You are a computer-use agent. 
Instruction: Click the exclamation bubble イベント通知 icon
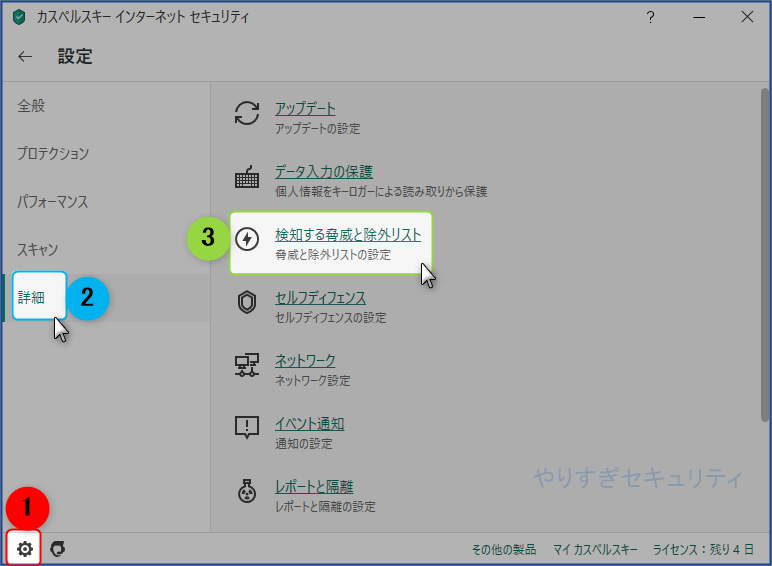coord(247,427)
